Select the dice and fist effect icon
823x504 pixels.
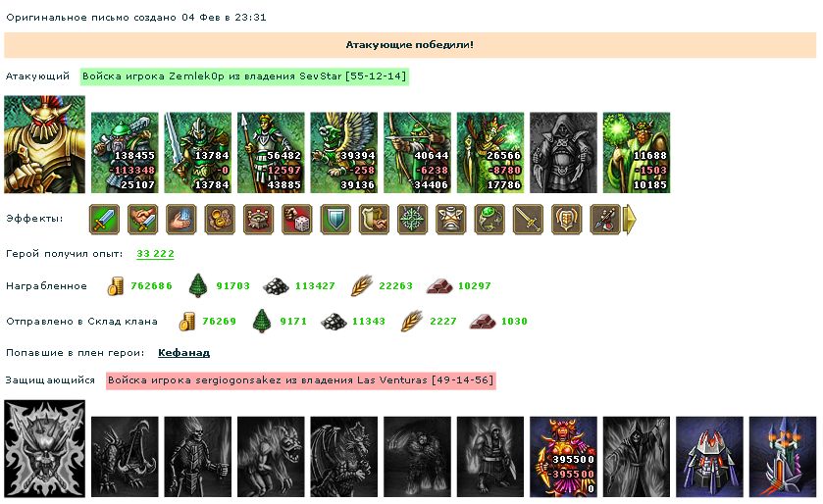click(x=297, y=219)
